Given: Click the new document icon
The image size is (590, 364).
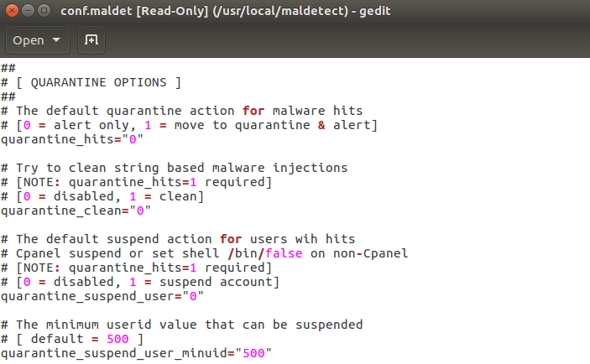Looking at the screenshot, I should click(x=91, y=40).
